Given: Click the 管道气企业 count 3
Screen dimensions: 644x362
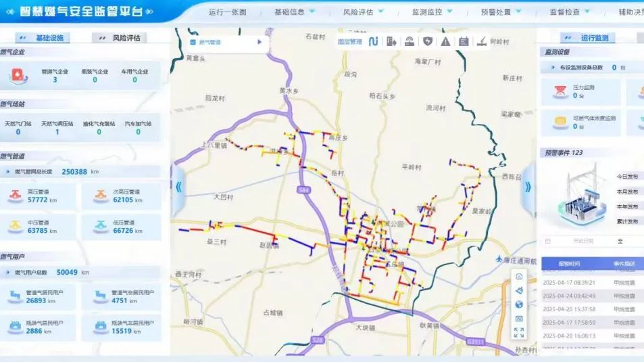Looking at the screenshot, I should (55, 80).
